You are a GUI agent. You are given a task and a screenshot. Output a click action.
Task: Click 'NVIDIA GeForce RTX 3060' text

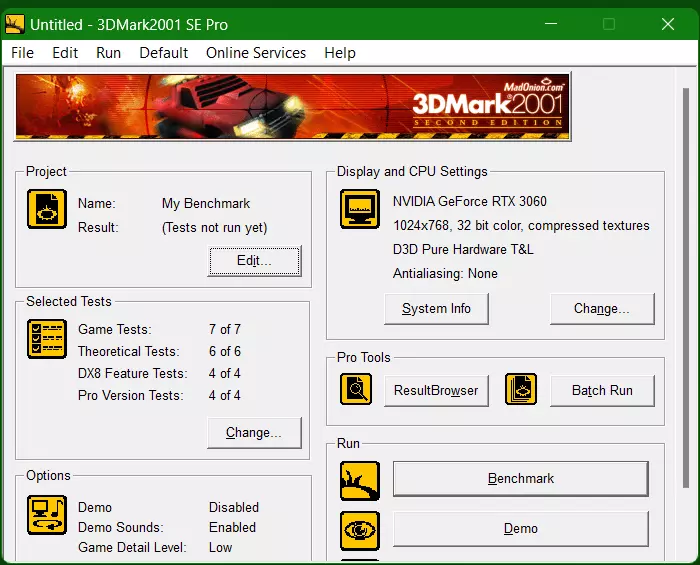(470, 201)
